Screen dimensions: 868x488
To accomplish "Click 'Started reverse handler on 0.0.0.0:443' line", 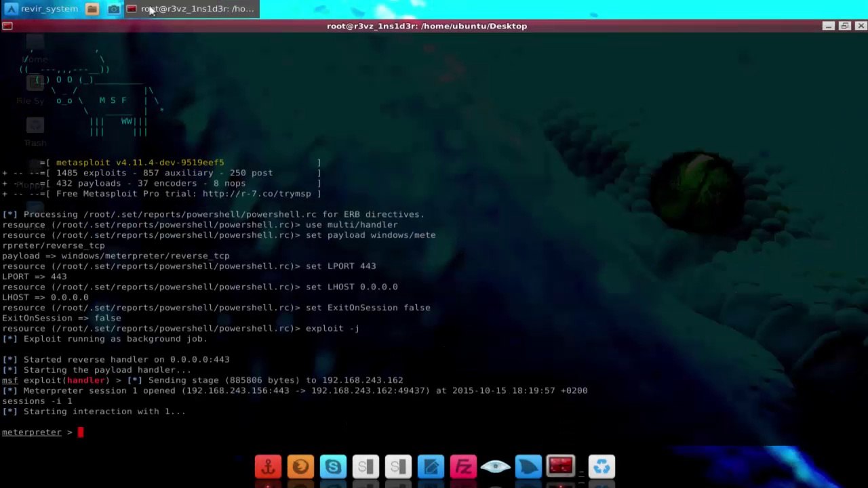I will point(115,359).
